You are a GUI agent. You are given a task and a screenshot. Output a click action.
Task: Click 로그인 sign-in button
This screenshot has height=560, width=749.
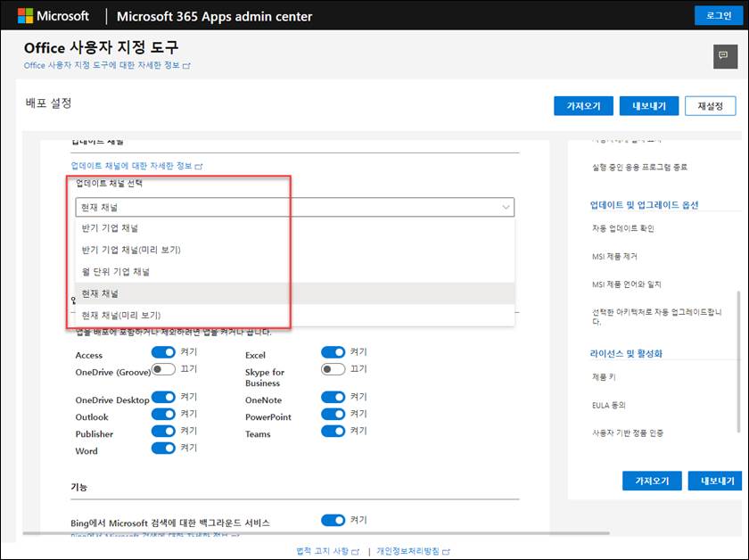tap(719, 16)
